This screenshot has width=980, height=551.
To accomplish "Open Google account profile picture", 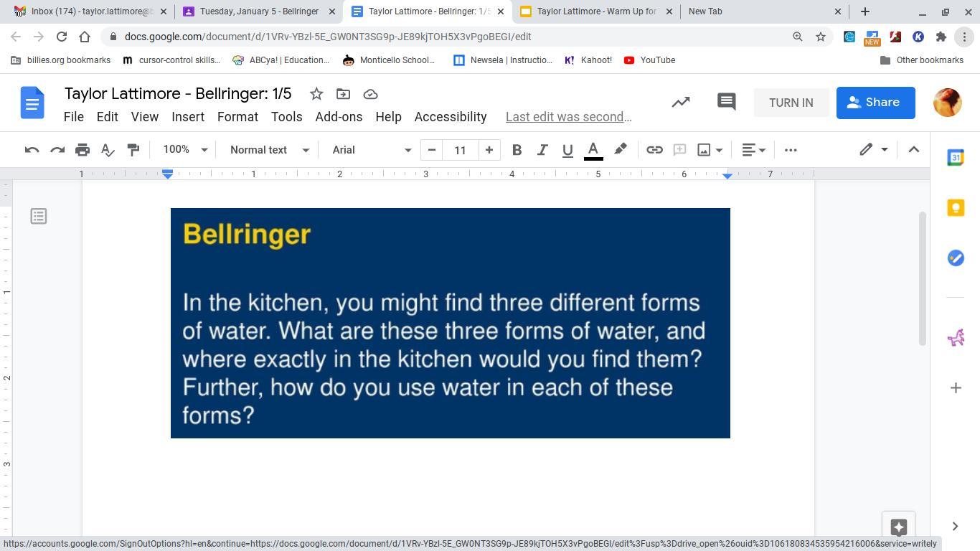I will [947, 103].
